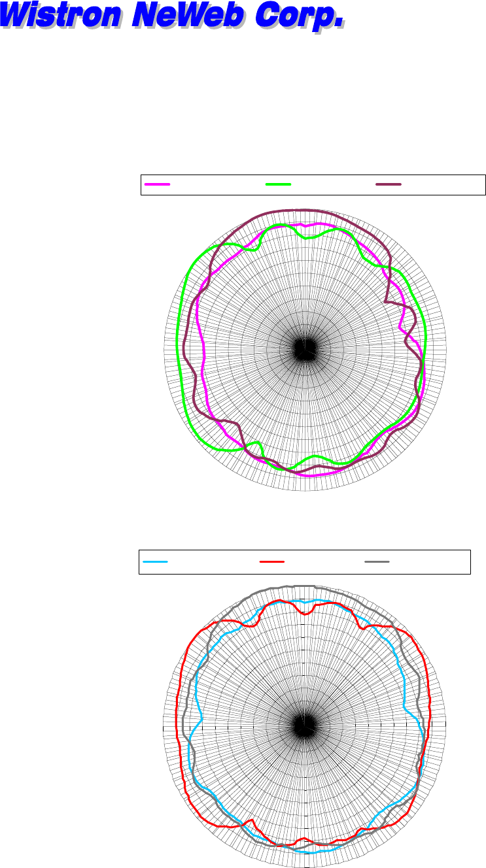The width and height of the screenshot is (486, 868).
Task: Select the magenta legend line in upper chart
Action: 157,184
